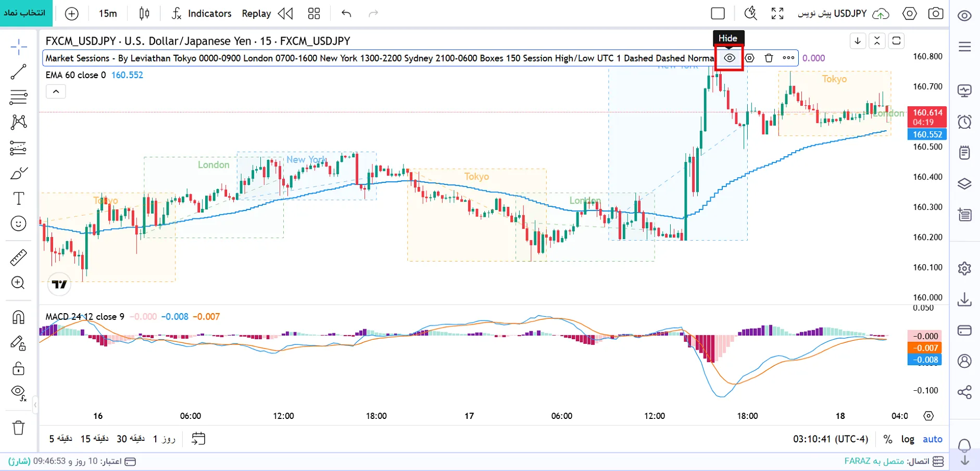Toggle auto scale on price axis
Viewport: 980px width, 471px height.
point(932,439)
